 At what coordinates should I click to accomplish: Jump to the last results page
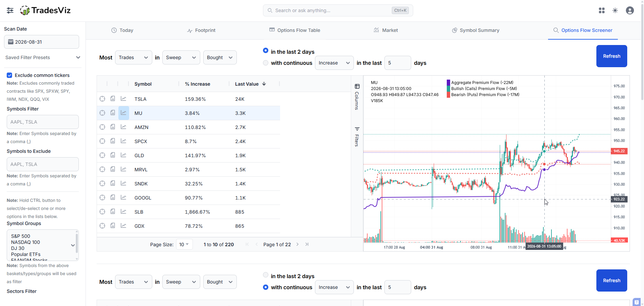[x=307, y=245]
